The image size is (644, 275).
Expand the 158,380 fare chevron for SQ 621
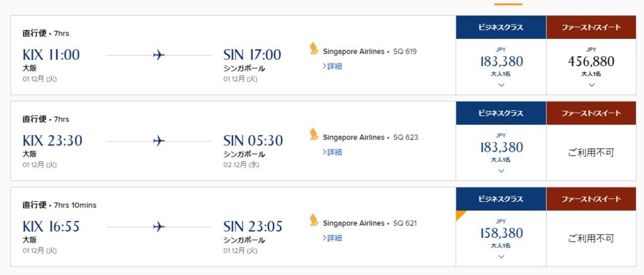(501, 257)
